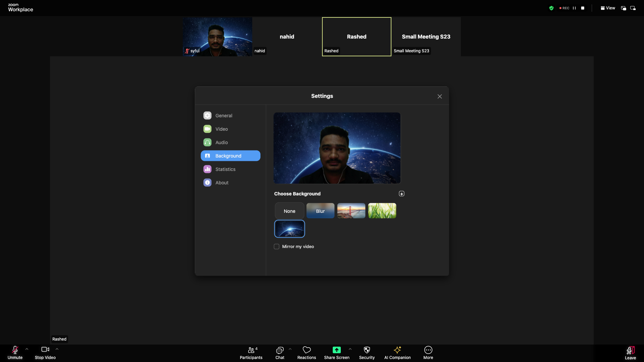The height and width of the screenshot is (362, 644).
Task: Select Rashed's highlighted participant tile
Action: (357, 37)
